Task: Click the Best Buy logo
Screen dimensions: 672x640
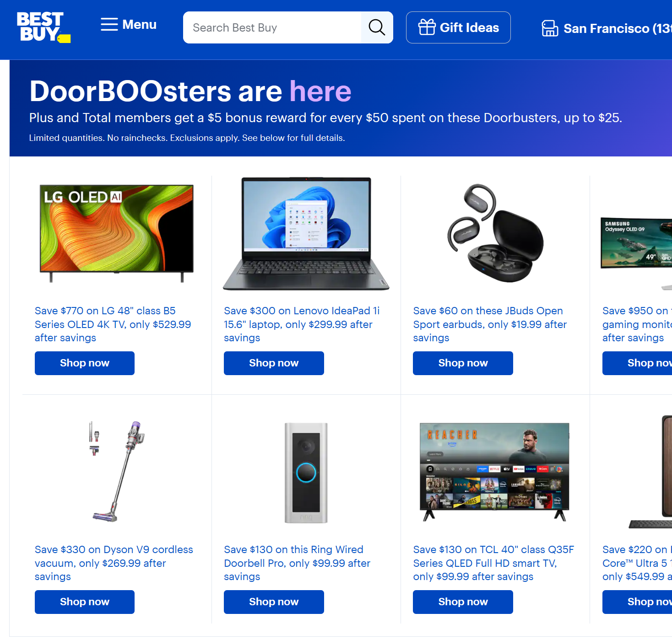Action: coord(43,27)
